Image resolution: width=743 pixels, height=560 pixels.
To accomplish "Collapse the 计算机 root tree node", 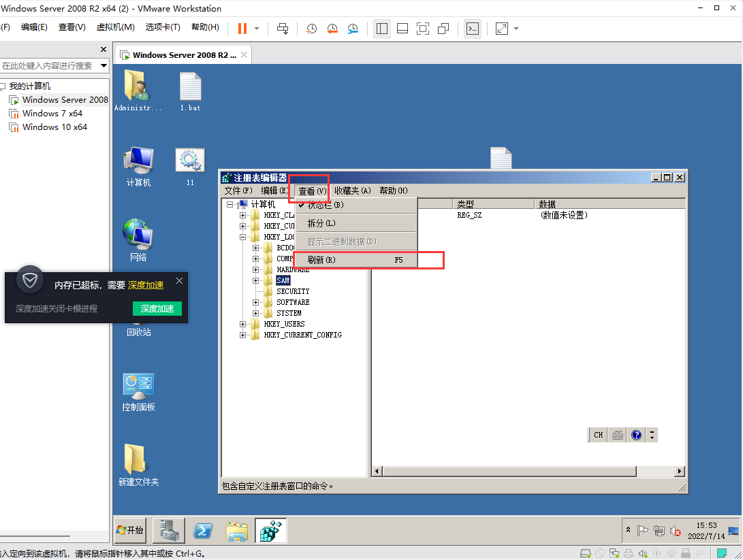I will 230,205.
